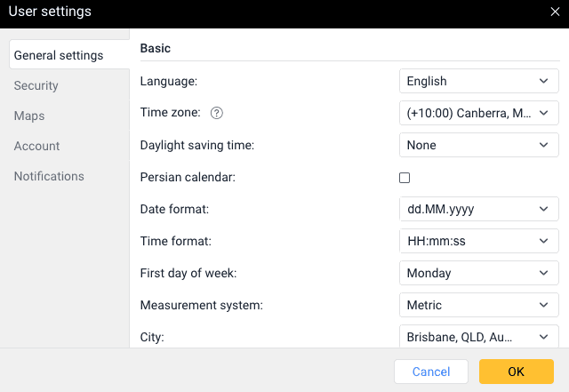The width and height of the screenshot is (569, 392).
Task: Close the User settings dialog with X
Action: click(555, 12)
